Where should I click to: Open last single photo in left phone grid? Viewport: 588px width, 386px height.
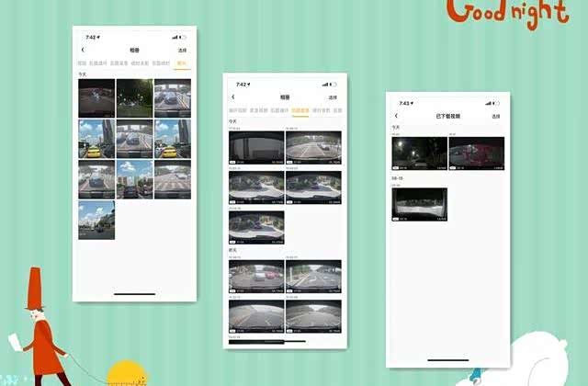[96, 221]
